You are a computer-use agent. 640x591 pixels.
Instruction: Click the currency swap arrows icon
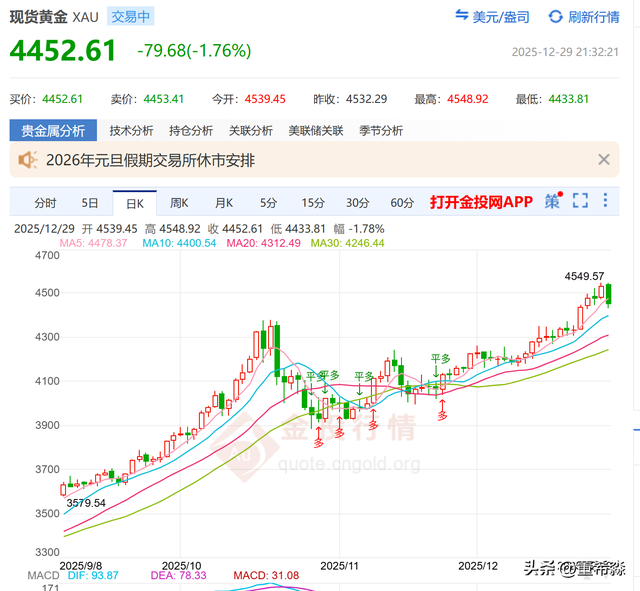click(x=462, y=17)
